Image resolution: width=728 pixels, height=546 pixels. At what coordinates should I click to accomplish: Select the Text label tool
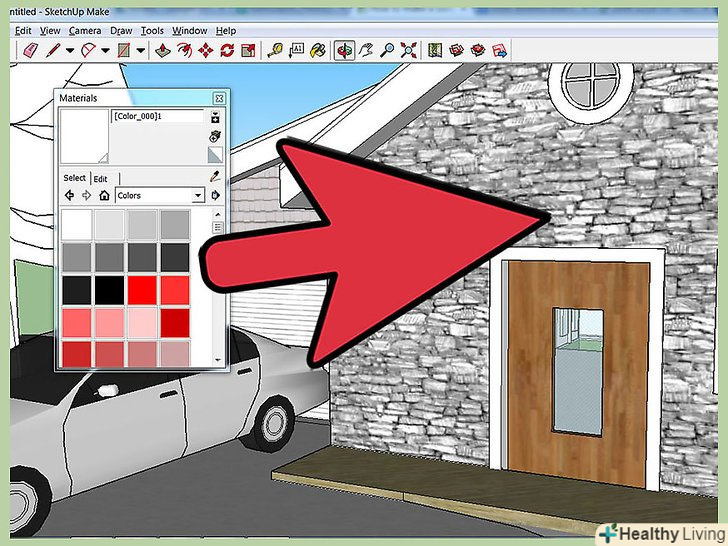click(x=296, y=50)
